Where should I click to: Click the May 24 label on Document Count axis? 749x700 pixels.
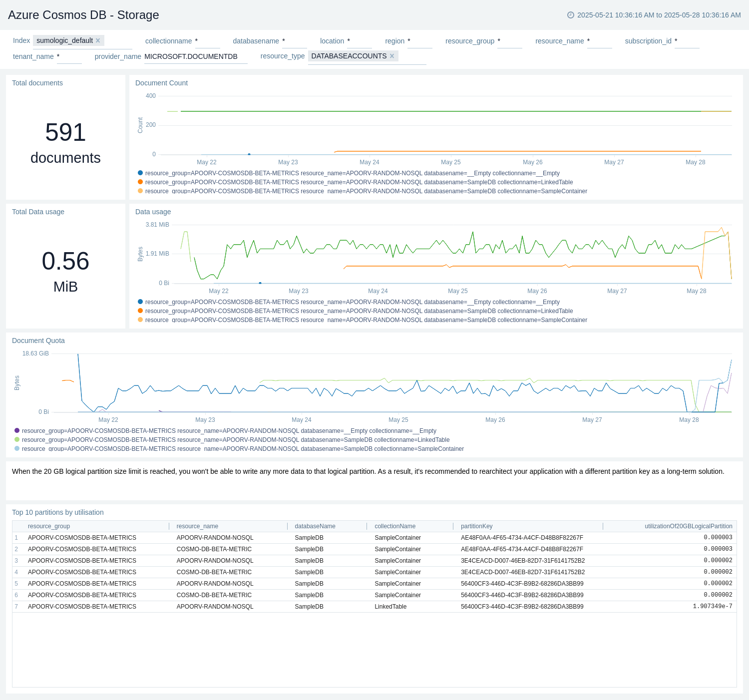click(x=370, y=162)
